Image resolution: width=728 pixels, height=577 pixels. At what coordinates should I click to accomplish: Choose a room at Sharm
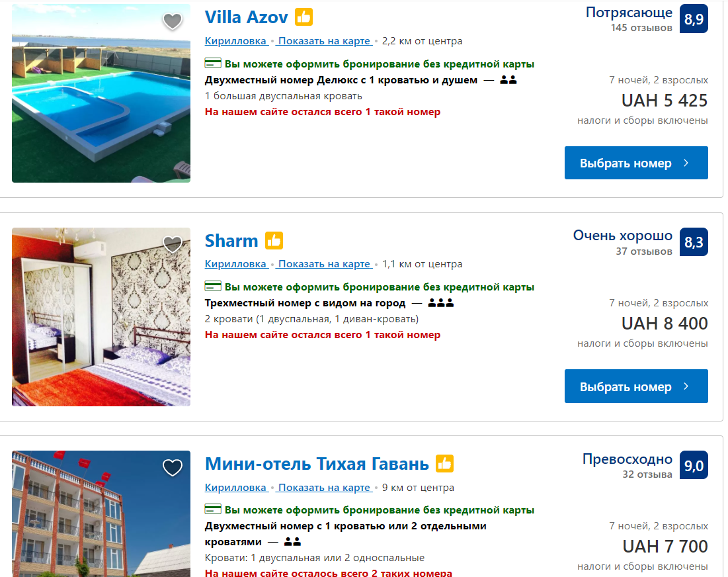(636, 386)
